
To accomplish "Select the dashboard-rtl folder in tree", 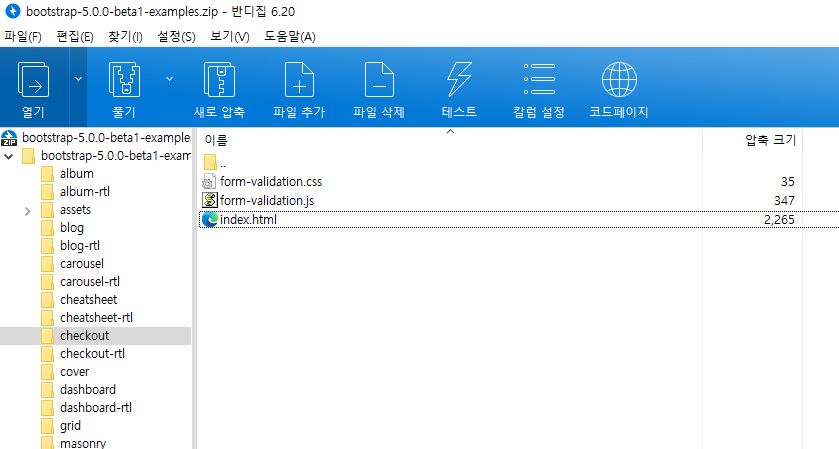I will click(96, 408).
